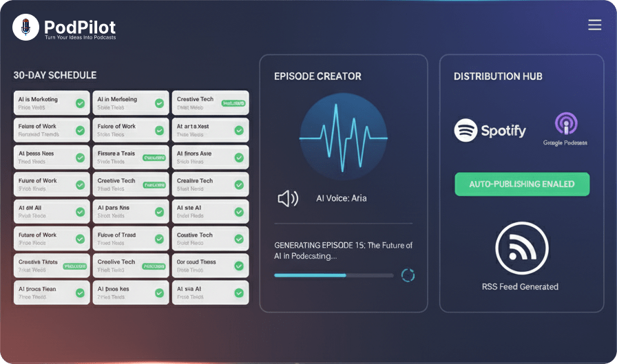This screenshot has height=364, width=617.
Task: Click the Google Podcasts icon
Action: point(565,124)
